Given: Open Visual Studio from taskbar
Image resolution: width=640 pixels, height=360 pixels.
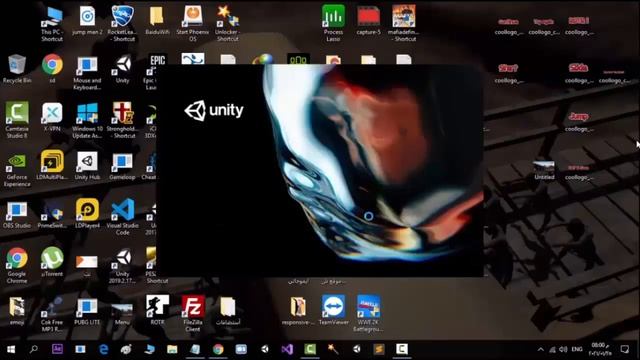Looking at the screenshot, I should (x=287, y=349).
